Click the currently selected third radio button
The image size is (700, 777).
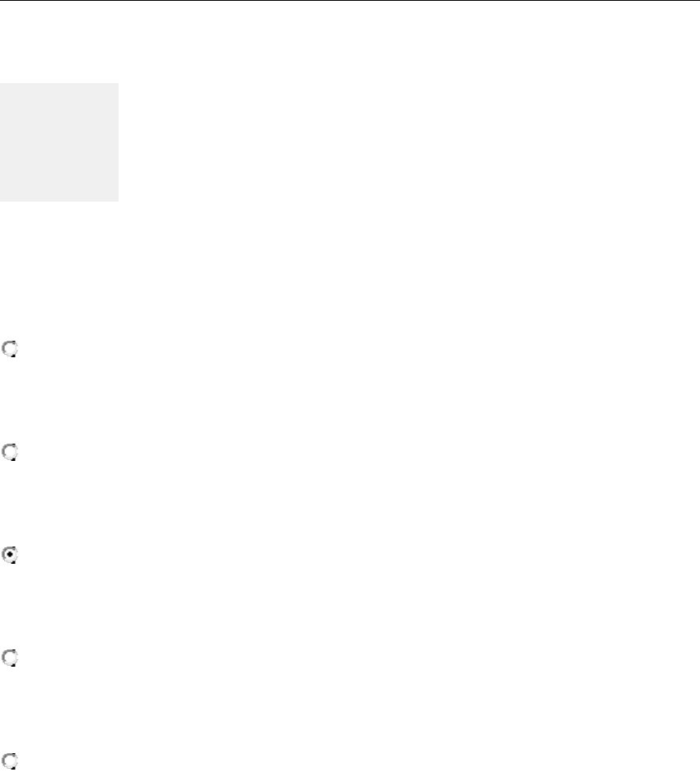pos(11,556)
